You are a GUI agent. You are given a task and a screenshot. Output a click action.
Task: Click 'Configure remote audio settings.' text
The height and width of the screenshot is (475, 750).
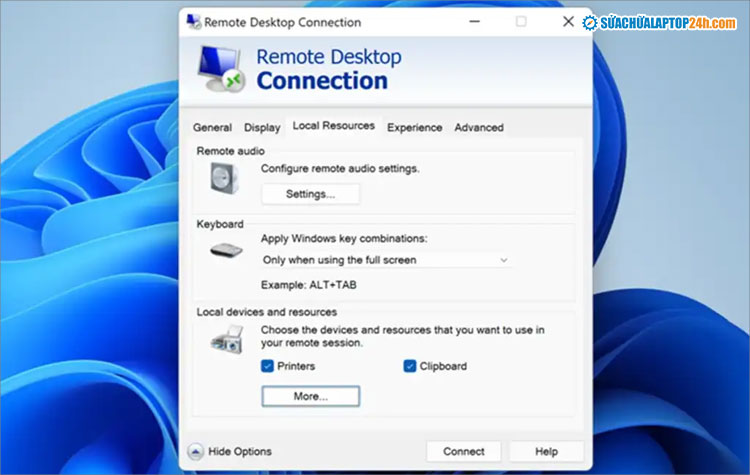click(340, 169)
